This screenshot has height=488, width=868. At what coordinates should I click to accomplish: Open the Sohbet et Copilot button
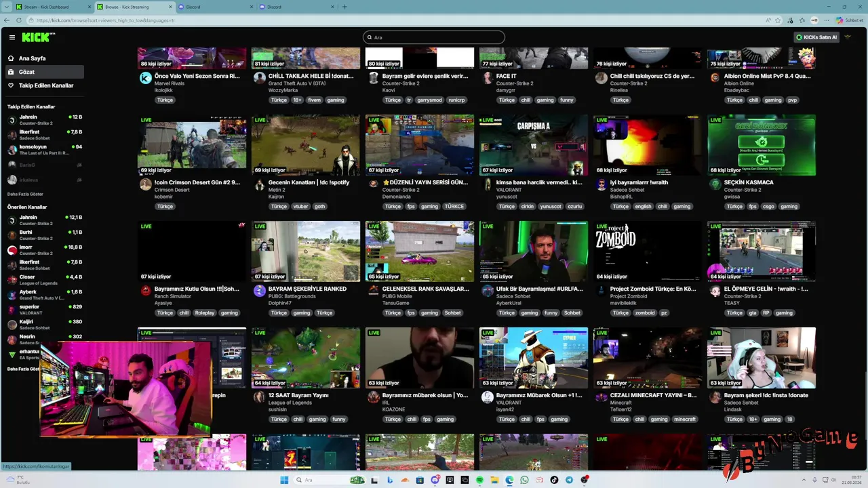pyautogui.click(x=849, y=20)
